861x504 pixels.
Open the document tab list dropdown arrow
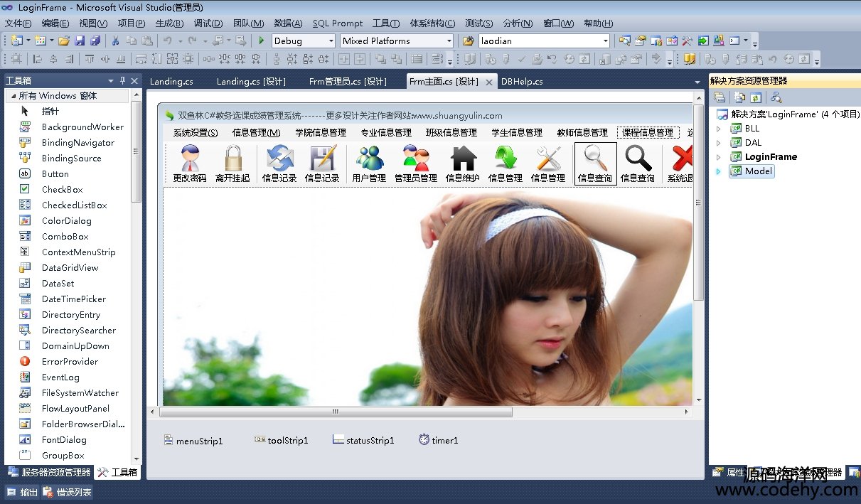[x=697, y=82]
